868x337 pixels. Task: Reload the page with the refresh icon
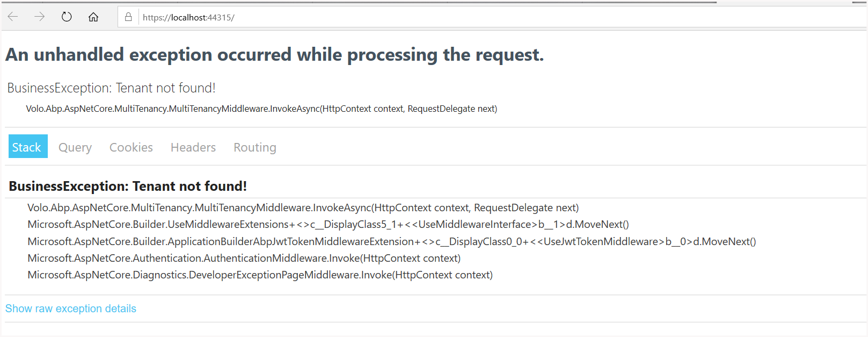pyautogui.click(x=67, y=17)
